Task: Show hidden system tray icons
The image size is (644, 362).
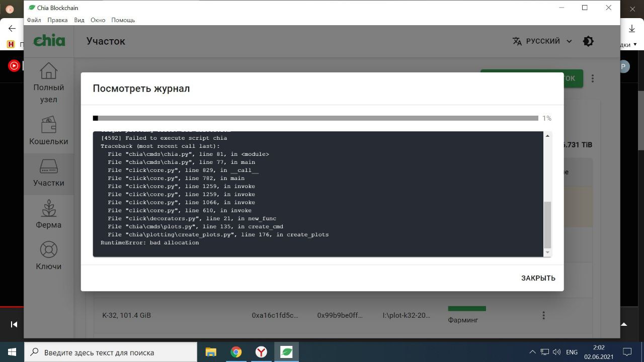Action: [x=532, y=352]
